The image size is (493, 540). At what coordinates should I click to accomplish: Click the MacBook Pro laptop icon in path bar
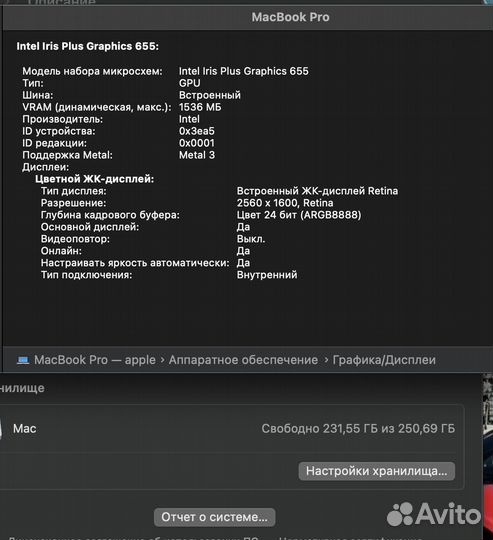click(23, 360)
